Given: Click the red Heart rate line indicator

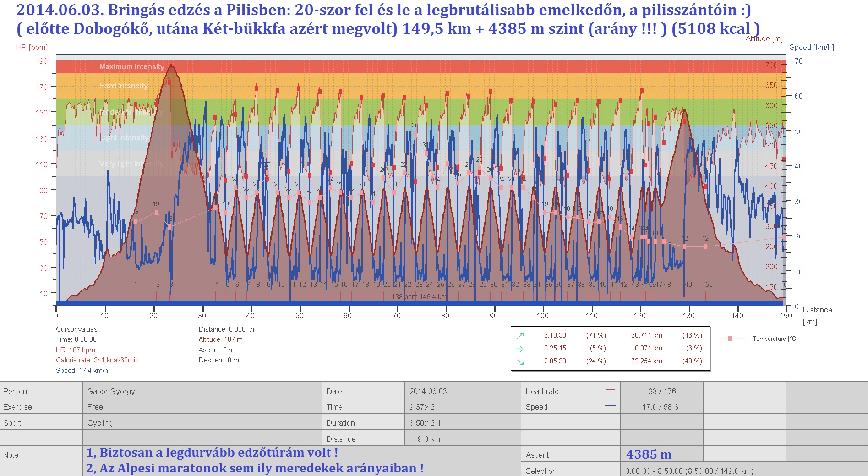Looking at the screenshot, I should point(610,390).
